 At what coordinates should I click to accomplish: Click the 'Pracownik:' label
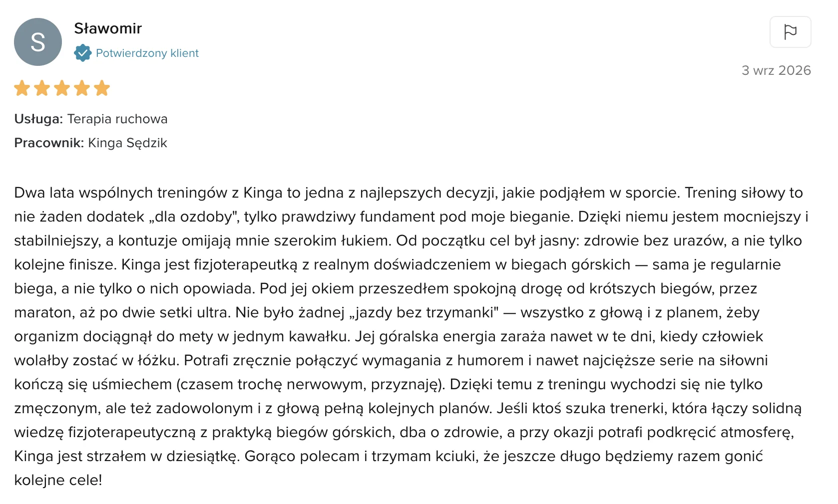pyautogui.click(x=49, y=143)
